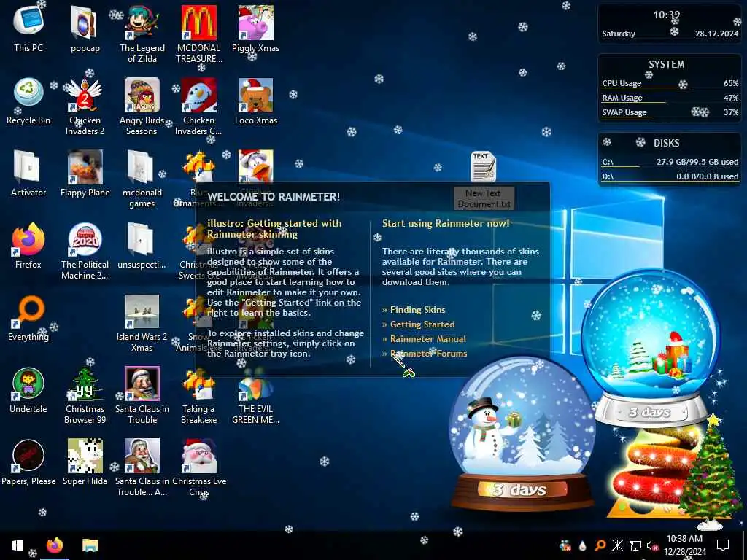Open mcdonald games folder
The image size is (747, 560).
[x=142, y=178]
